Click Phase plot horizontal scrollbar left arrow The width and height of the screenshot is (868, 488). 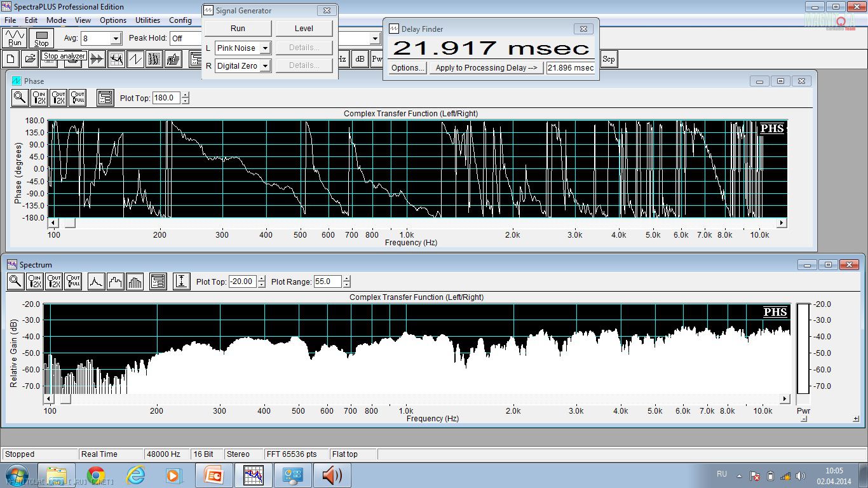pos(53,223)
